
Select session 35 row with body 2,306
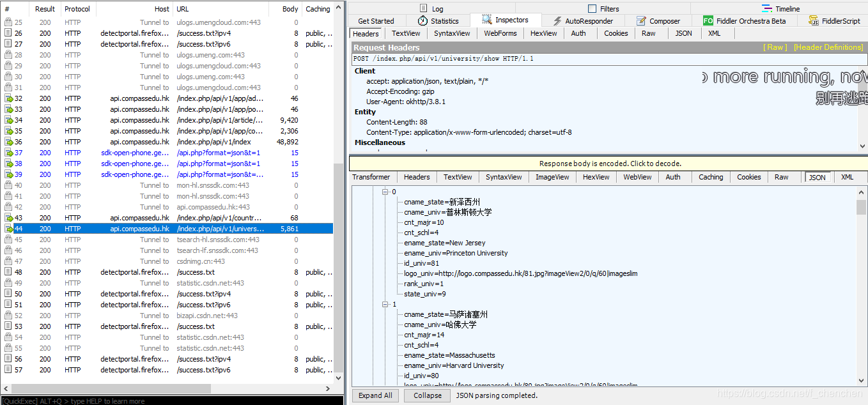tap(167, 131)
